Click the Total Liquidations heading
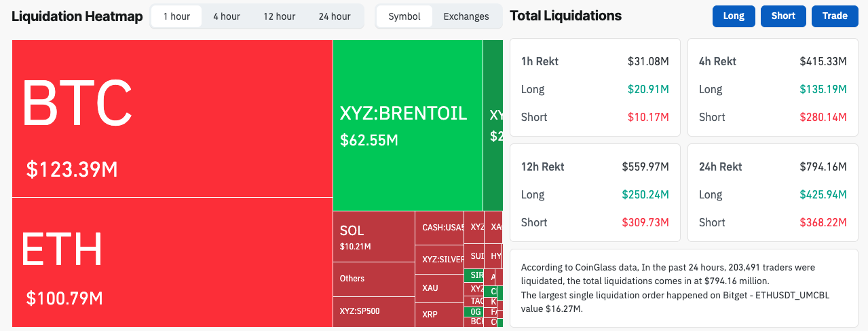The width and height of the screenshot is (868, 331). (565, 16)
